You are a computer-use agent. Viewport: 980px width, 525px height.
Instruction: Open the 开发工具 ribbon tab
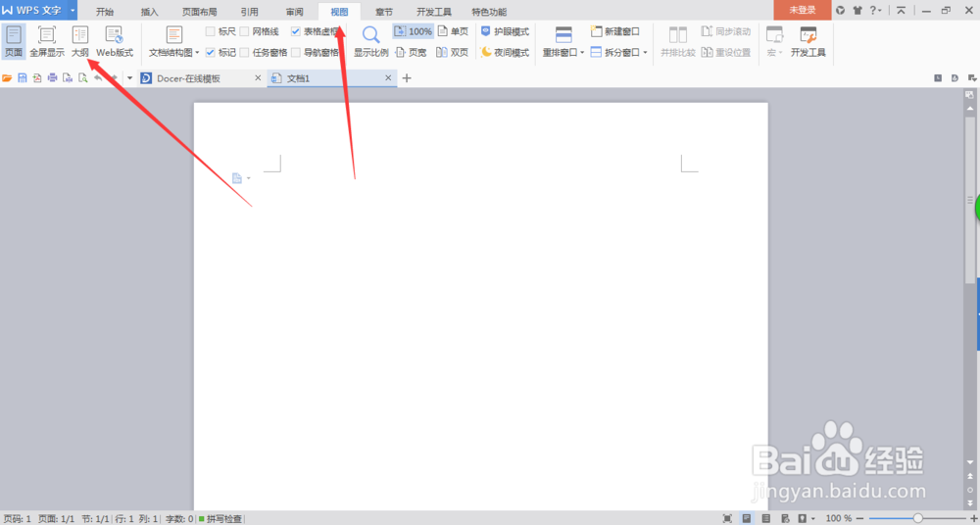[434, 12]
